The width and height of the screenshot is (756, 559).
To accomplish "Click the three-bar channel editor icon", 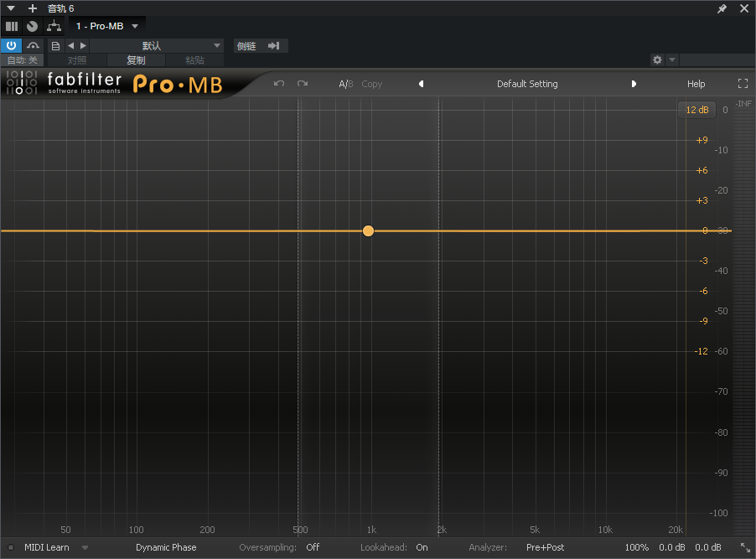I will pyautogui.click(x=12, y=26).
